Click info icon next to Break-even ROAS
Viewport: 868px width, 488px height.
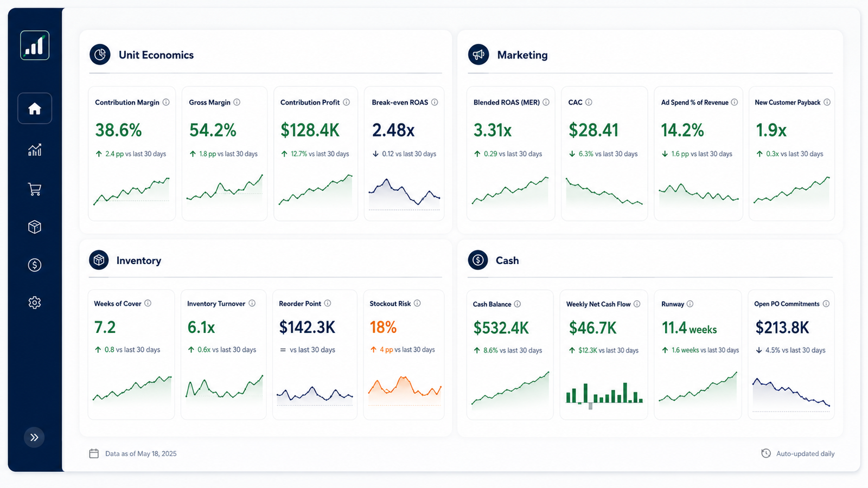(x=435, y=102)
